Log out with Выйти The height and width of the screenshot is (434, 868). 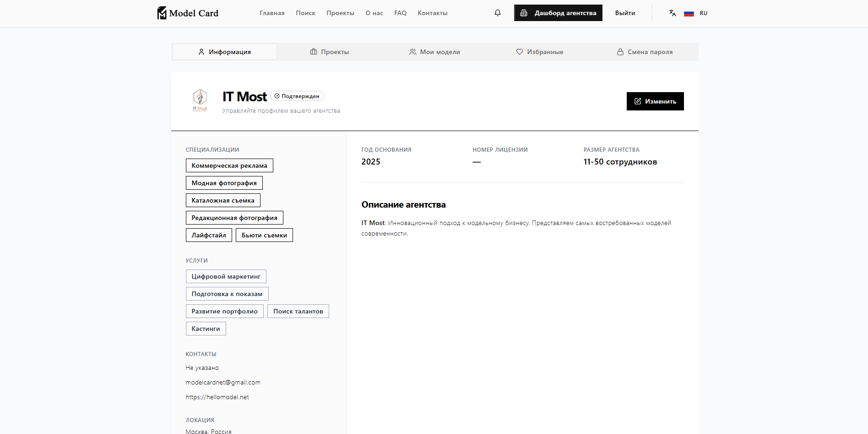click(625, 13)
